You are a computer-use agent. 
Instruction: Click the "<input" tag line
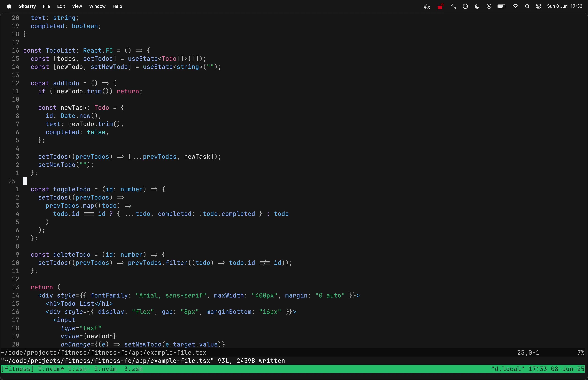point(64,320)
